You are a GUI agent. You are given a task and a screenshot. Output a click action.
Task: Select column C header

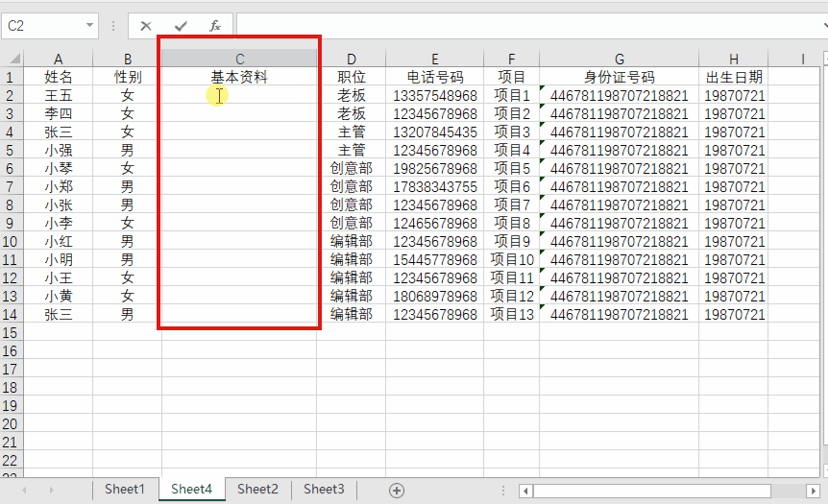(239, 59)
